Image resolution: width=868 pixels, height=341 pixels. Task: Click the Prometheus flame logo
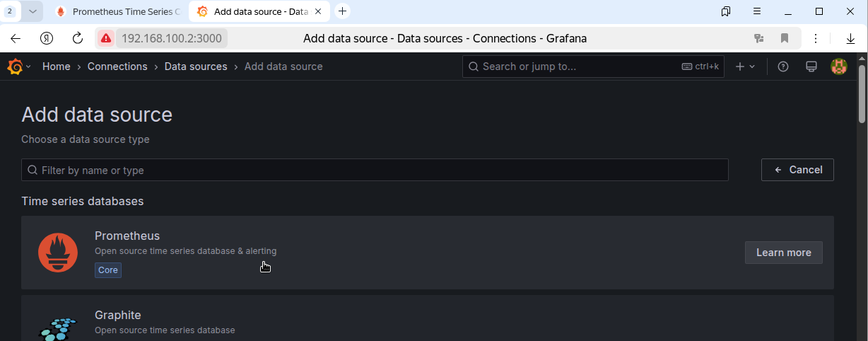point(58,253)
